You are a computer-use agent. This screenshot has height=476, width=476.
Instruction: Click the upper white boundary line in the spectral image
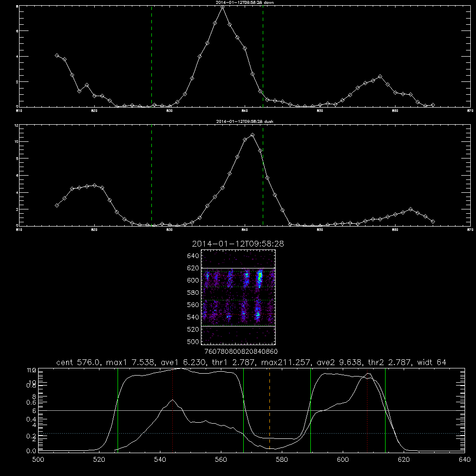coord(238,268)
